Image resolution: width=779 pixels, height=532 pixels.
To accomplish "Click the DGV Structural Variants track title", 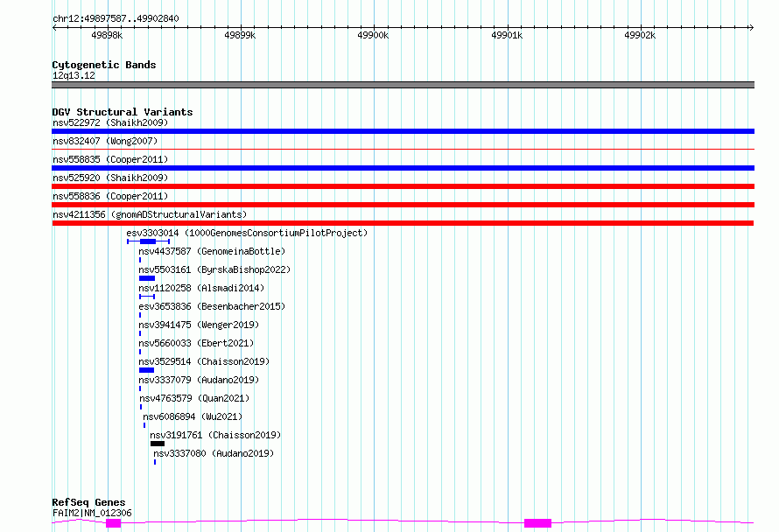I will point(123,112).
